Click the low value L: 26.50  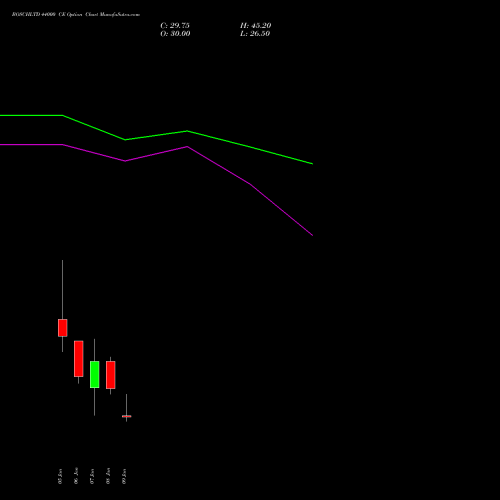(255, 34)
